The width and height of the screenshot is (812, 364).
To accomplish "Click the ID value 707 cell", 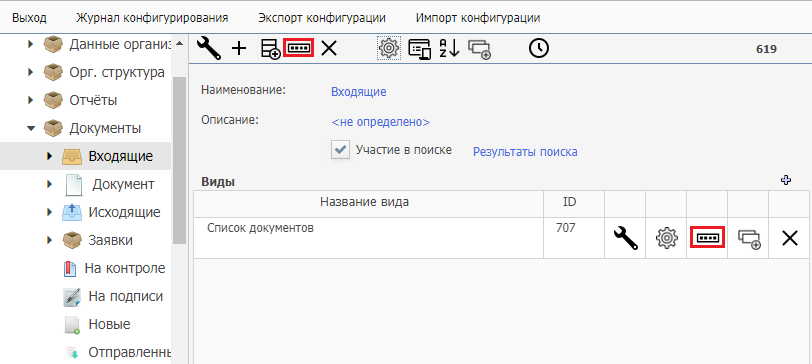I will click(x=574, y=238).
